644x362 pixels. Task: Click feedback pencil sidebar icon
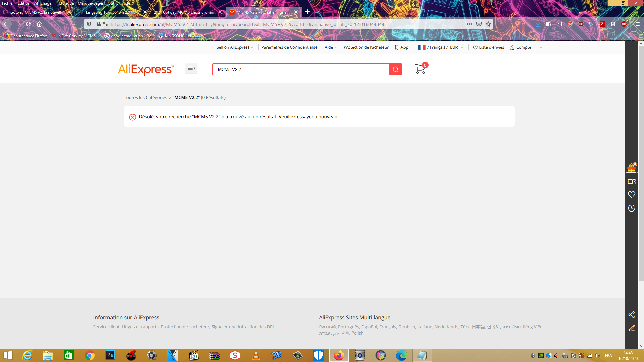632,328
